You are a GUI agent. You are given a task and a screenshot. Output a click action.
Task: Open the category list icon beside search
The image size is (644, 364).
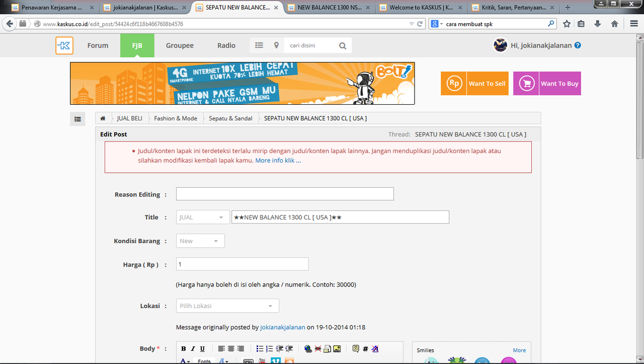pyautogui.click(x=259, y=45)
